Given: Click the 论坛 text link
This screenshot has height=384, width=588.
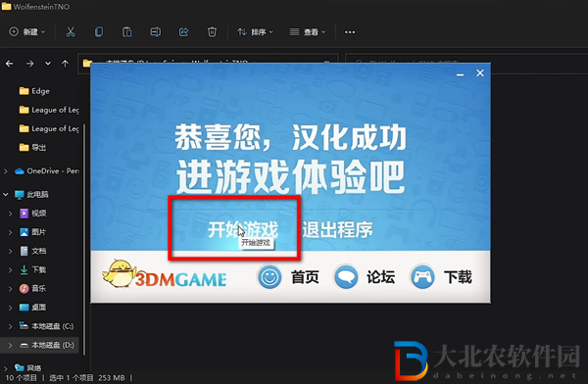Looking at the screenshot, I should [380, 277].
